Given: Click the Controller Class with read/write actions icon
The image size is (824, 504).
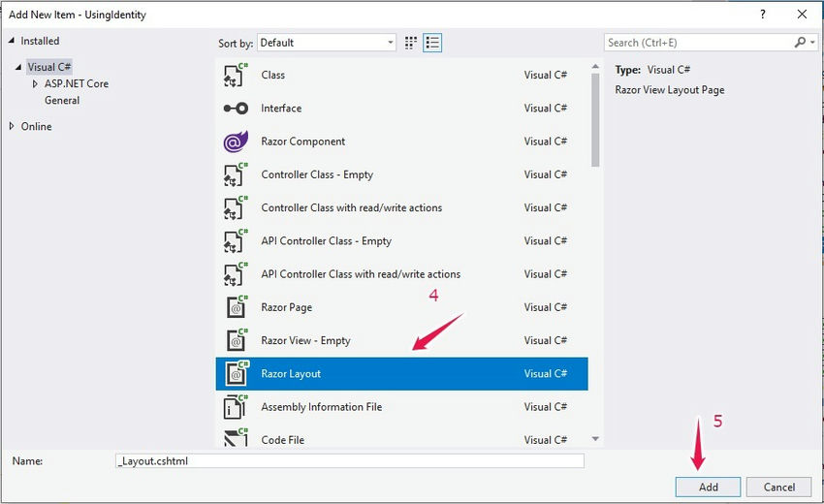Looking at the screenshot, I should click(x=236, y=207).
